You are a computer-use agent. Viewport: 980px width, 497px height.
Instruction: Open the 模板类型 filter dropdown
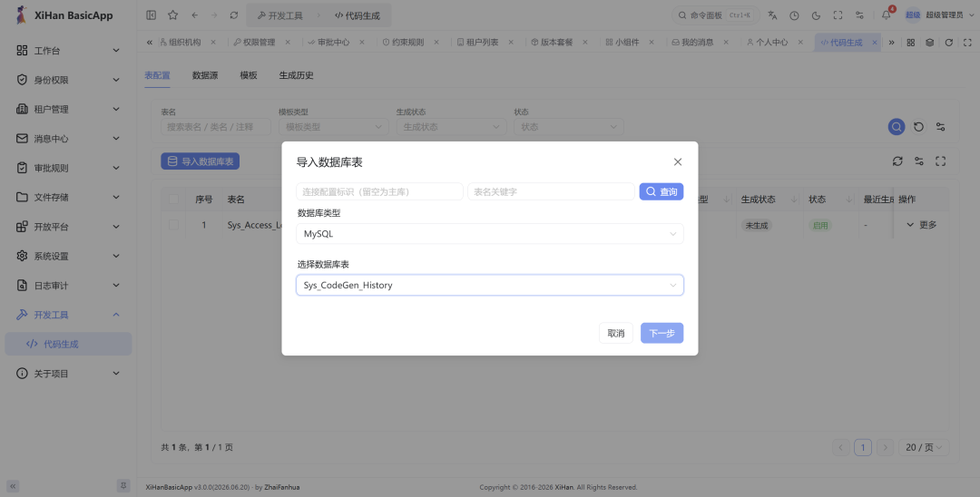[334, 127]
